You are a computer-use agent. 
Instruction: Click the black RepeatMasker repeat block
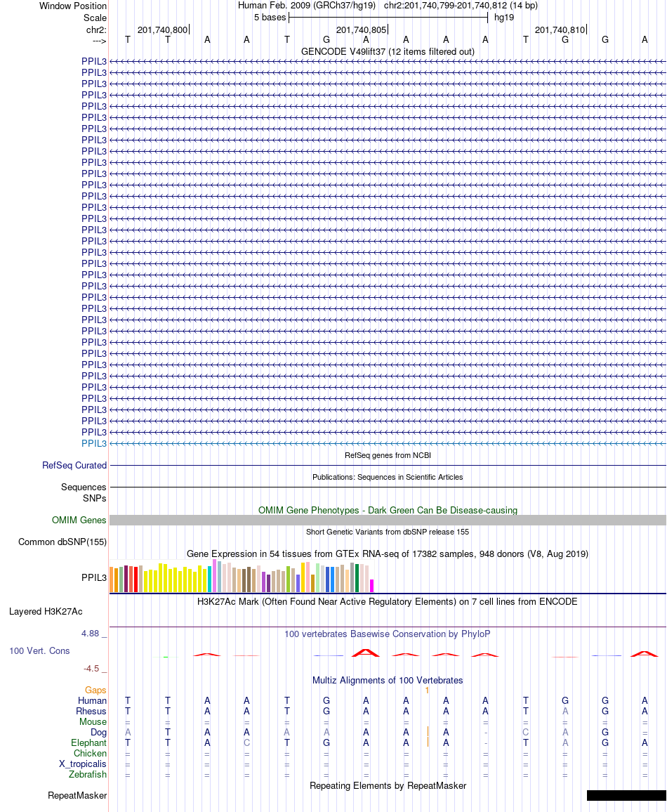tap(627, 795)
